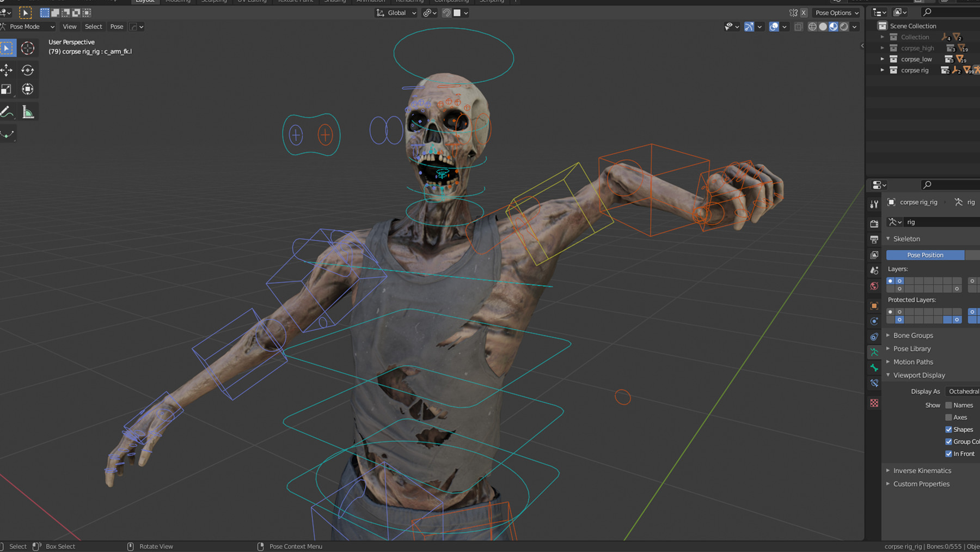Click the Pose Position button
Viewport: 980px width, 552px height.
pos(925,254)
